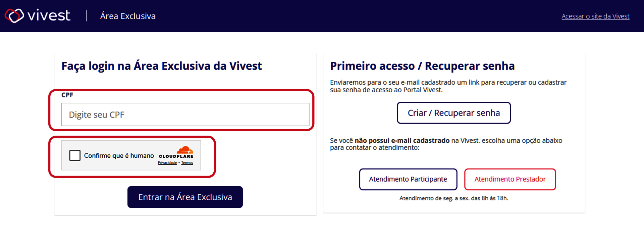Open the Cloudflare Privacidade link
This screenshot has height=235, width=644.
tap(167, 163)
